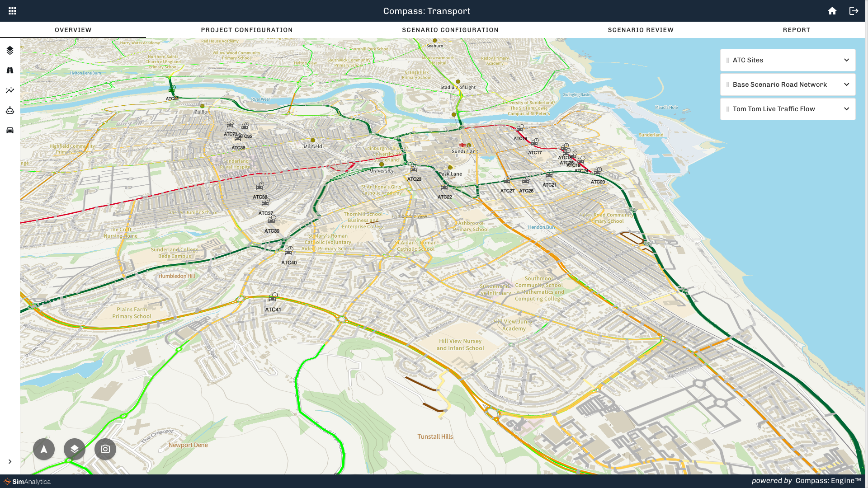Screen dimensions: 868x488
Task: Open the basemap layers switcher control
Action: (74, 449)
